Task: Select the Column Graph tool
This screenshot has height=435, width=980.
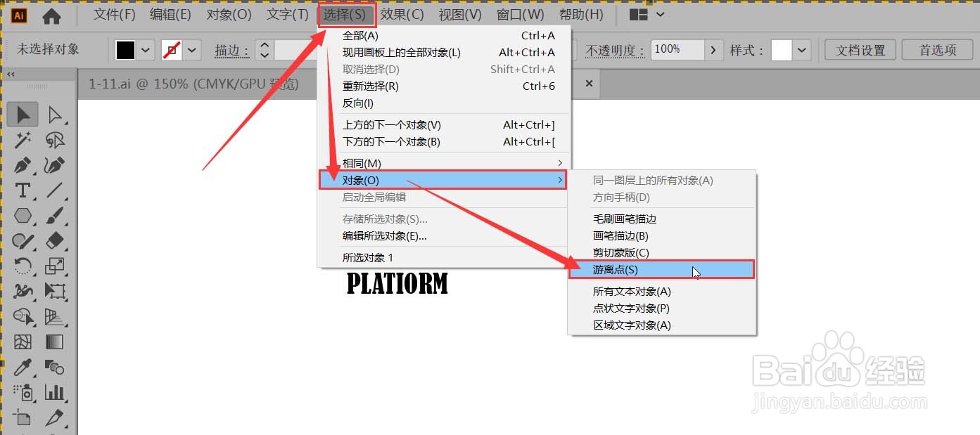Action: click(56, 393)
